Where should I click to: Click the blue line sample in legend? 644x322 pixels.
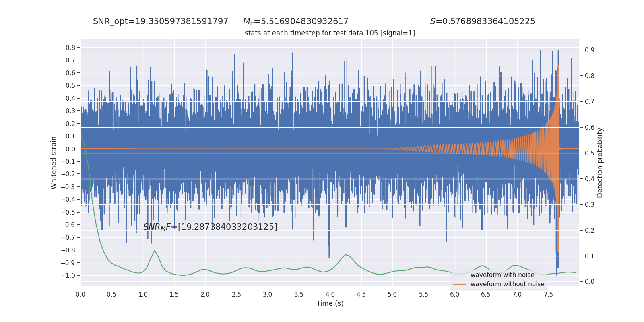(459, 275)
